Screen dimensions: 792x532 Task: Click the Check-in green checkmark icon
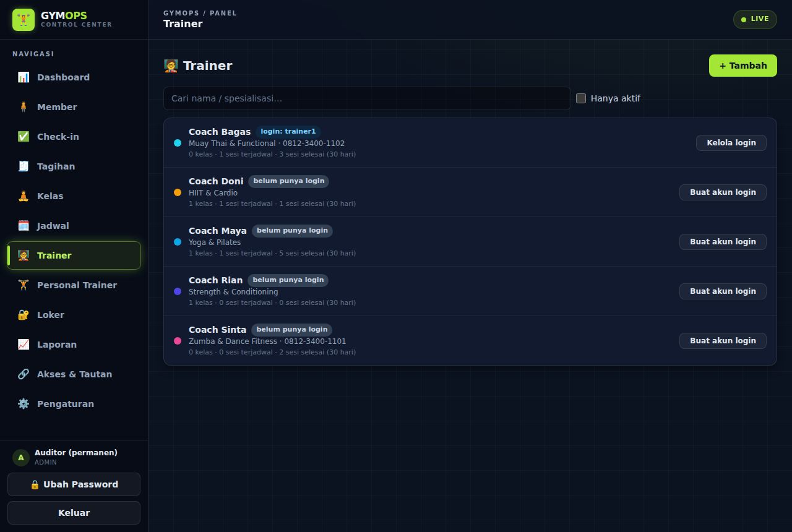[x=24, y=137]
